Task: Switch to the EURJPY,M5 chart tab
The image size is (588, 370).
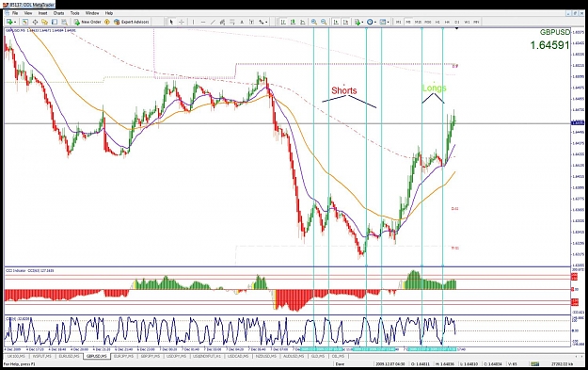Action: point(123,356)
